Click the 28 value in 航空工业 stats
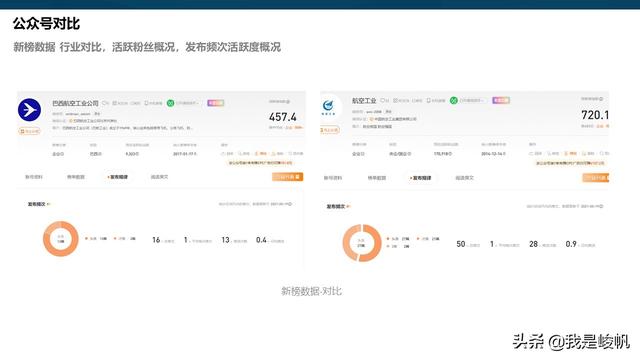640x360 pixels. 533,244
